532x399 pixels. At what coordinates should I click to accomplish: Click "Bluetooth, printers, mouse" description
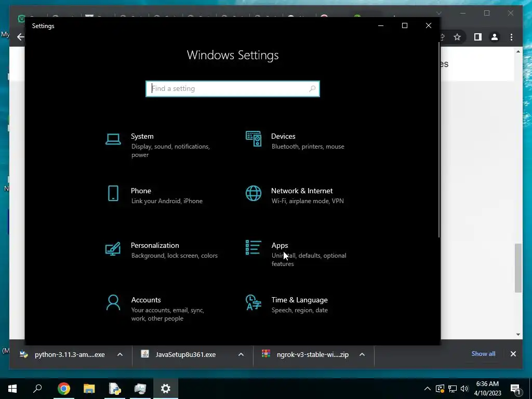pos(308,147)
